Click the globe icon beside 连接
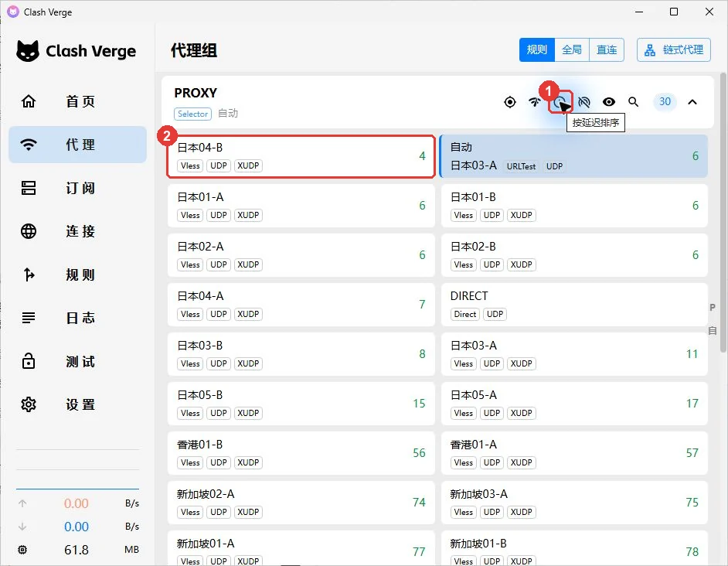 tap(29, 231)
